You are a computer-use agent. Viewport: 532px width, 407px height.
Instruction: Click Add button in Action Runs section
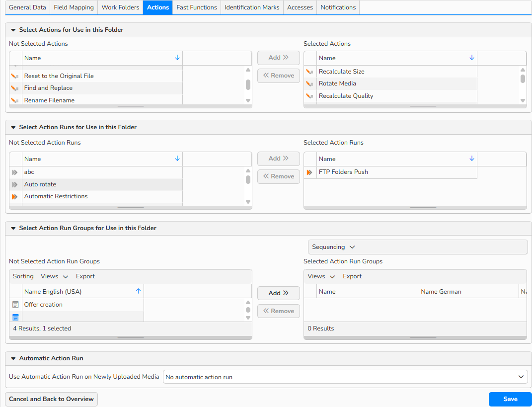(x=279, y=159)
